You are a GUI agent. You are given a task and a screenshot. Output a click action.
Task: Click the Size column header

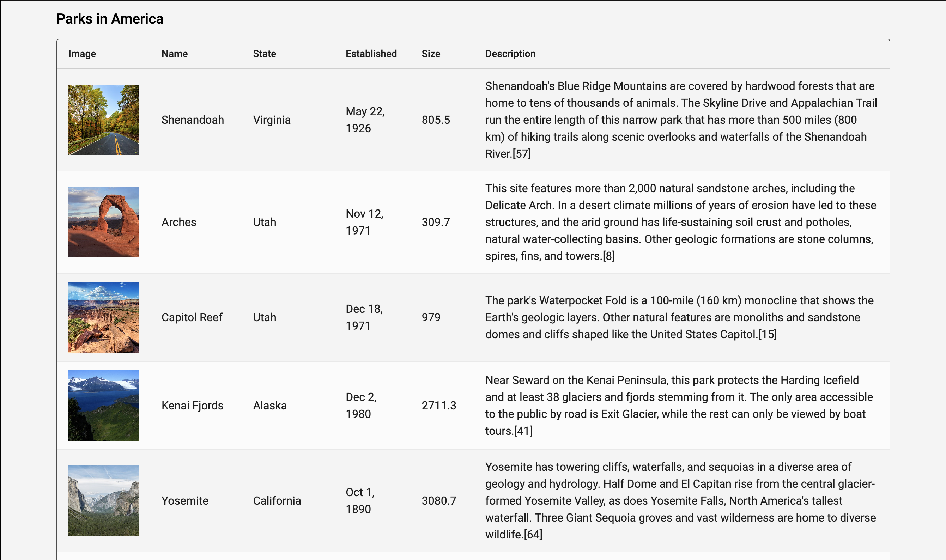click(431, 54)
